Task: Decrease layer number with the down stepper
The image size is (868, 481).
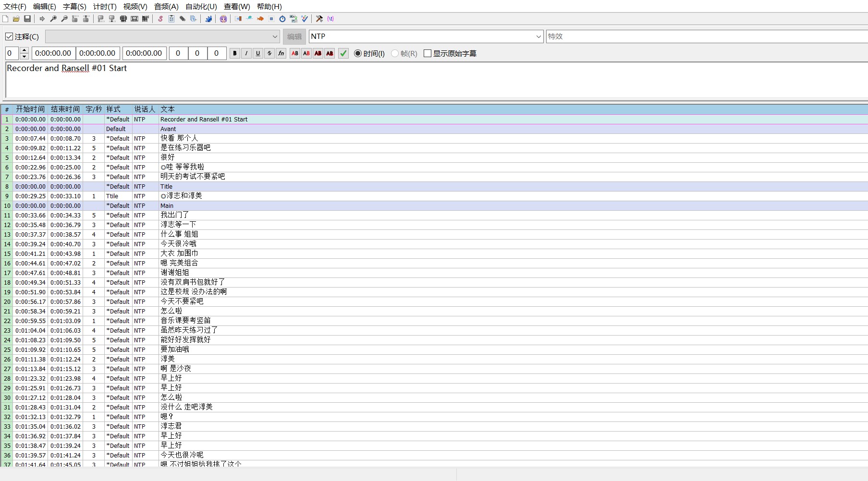Action: [24, 57]
